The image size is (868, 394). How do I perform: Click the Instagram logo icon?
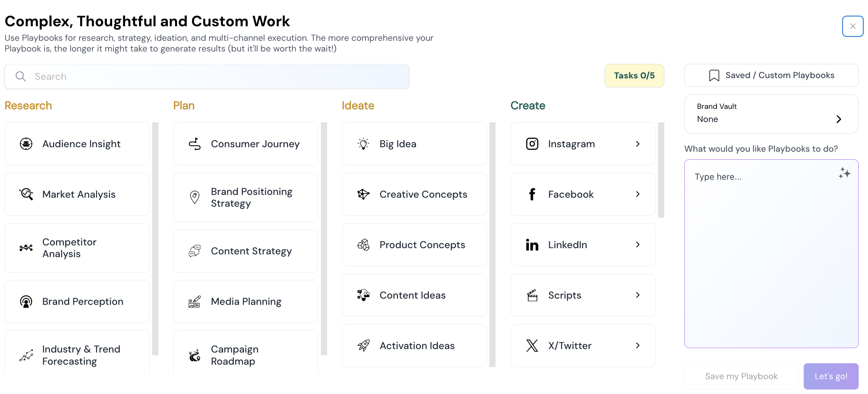(532, 144)
